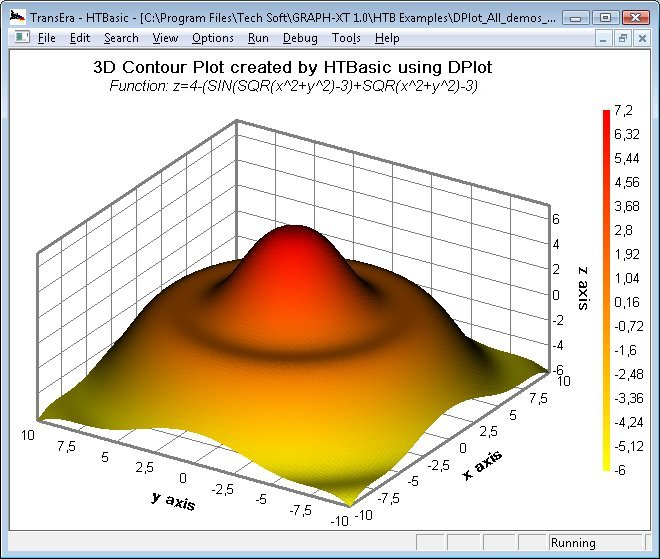Click the -2,48 value on color scale
Viewport: 660px width, 559px height.
pyautogui.click(x=628, y=374)
